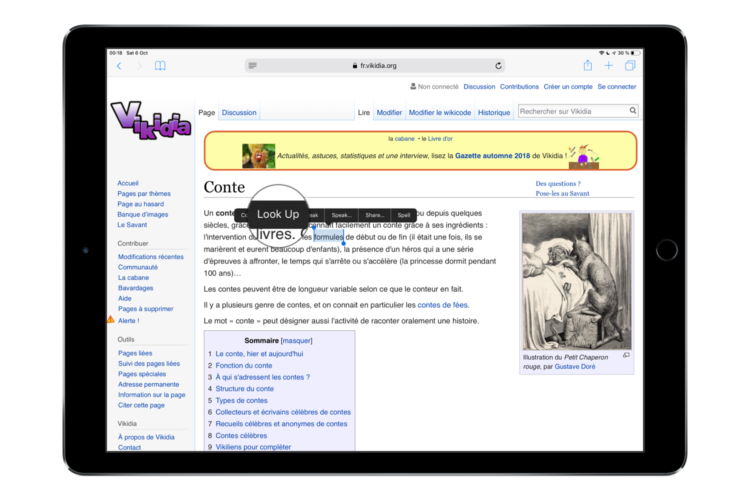Open Pages spéciales sidebar link
Viewport: 750px width, 500px height.
pos(142,374)
